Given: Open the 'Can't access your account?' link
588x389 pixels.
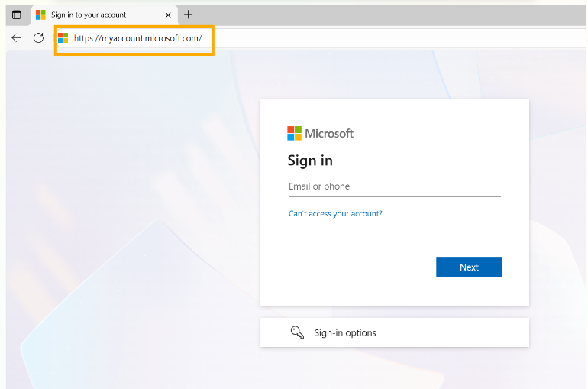Looking at the screenshot, I should (x=335, y=214).
